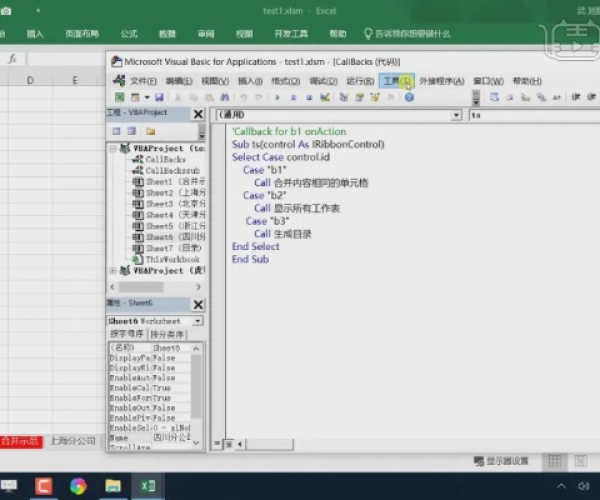Open the 文件(F) menu in VBA editor
The height and width of the screenshot is (500, 600).
coord(143,81)
